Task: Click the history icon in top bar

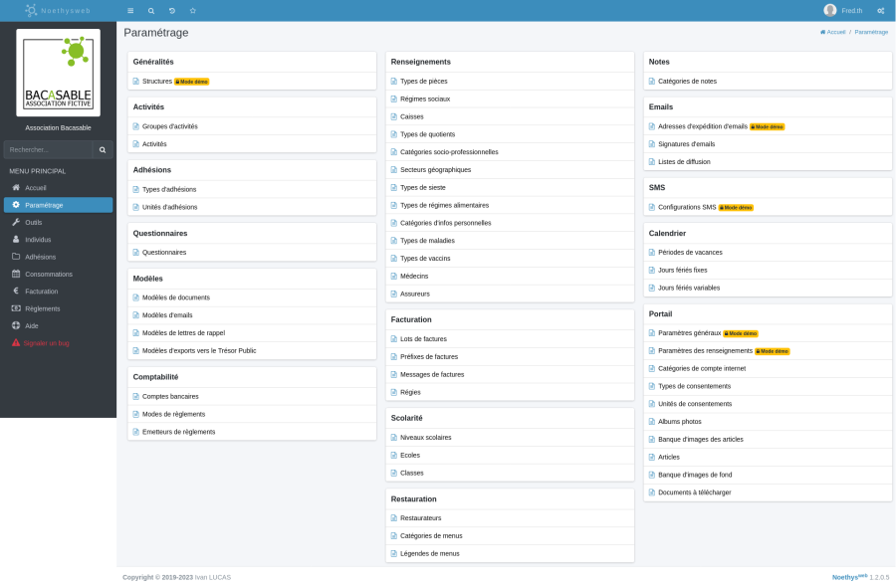Action: pyautogui.click(x=172, y=10)
